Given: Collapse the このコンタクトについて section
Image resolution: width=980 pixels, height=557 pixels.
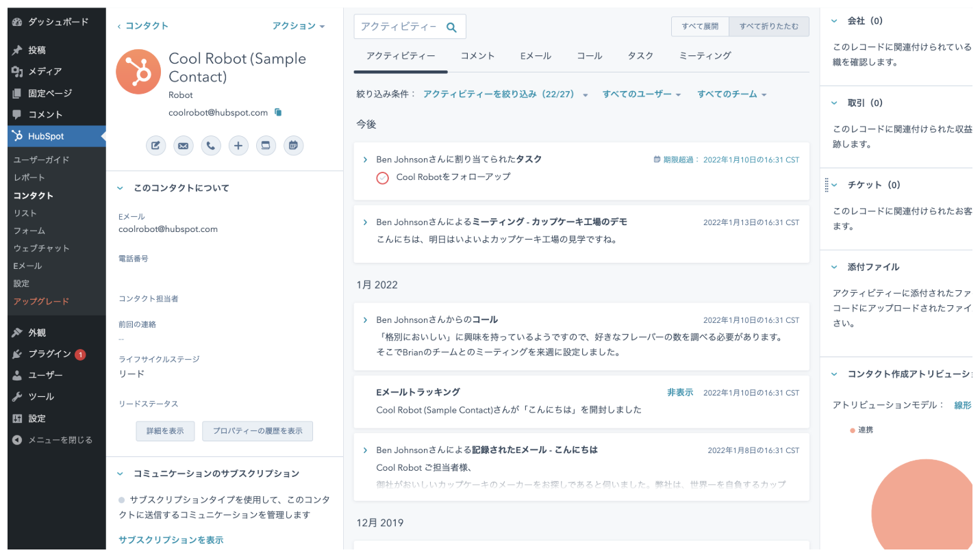Looking at the screenshot, I should (x=120, y=188).
